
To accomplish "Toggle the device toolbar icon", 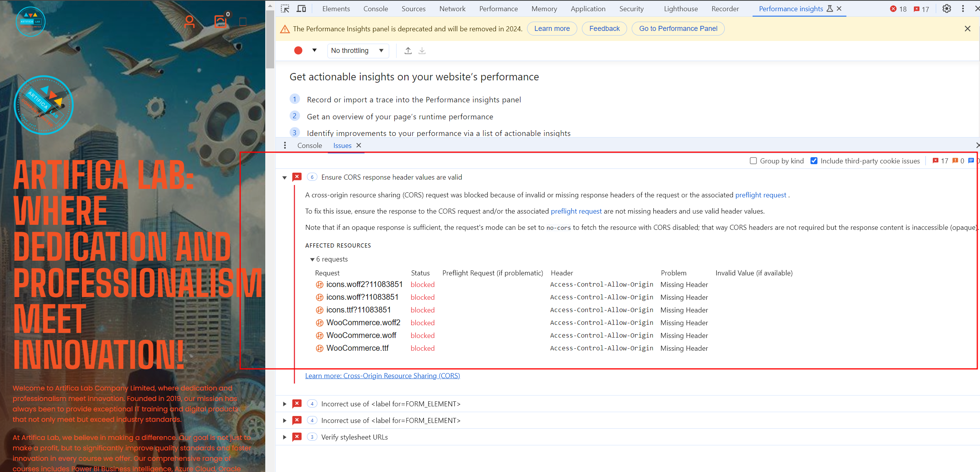I will [x=301, y=8].
